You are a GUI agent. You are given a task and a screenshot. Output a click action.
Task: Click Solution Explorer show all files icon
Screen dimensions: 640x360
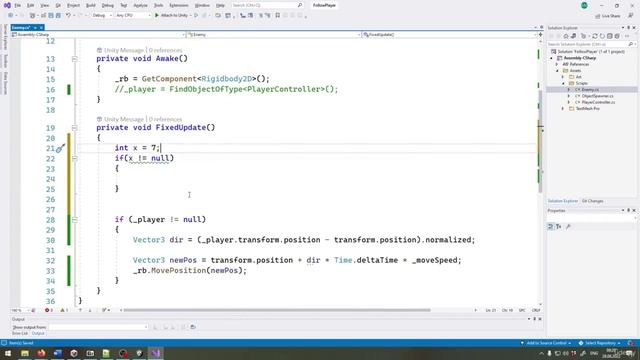point(617,36)
